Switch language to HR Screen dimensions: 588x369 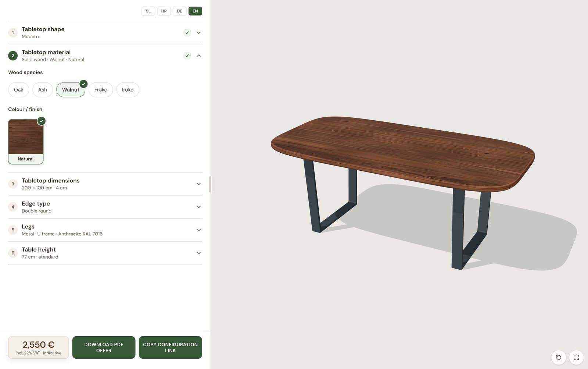164,11
